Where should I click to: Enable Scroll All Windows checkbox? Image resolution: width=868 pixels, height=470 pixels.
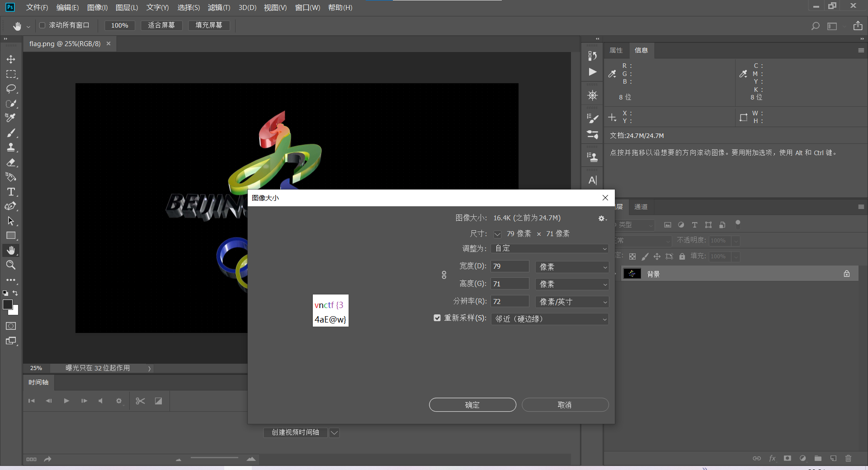[x=42, y=25]
